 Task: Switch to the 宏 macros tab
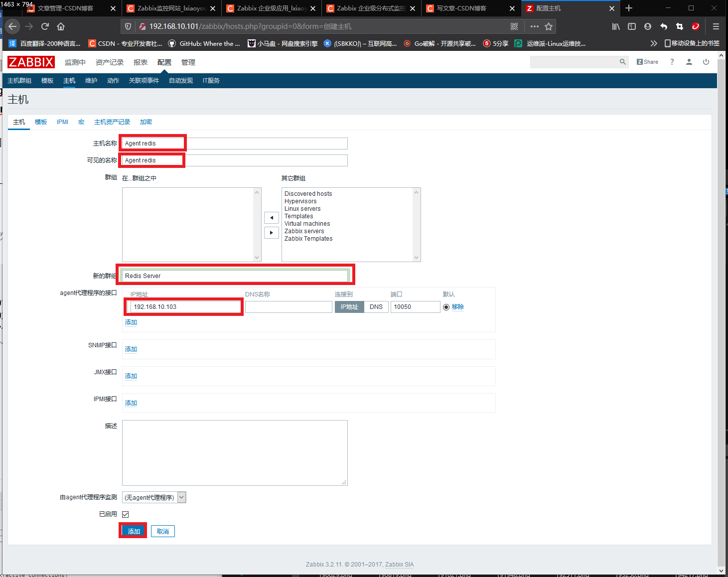pyautogui.click(x=81, y=122)
